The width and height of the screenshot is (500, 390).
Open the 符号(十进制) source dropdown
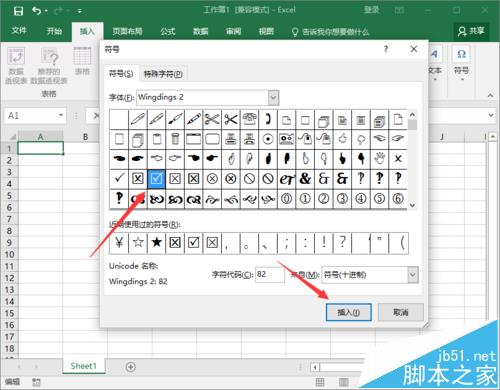(x=413, y=275)
